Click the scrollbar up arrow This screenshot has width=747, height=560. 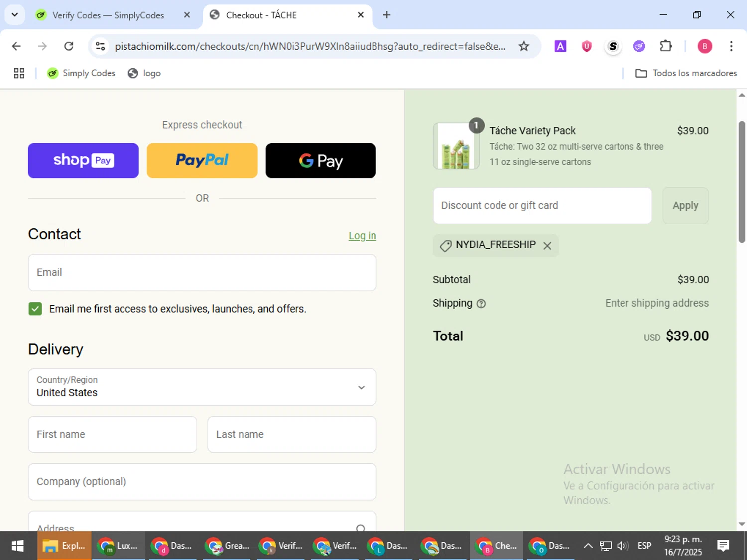point(742,95)
